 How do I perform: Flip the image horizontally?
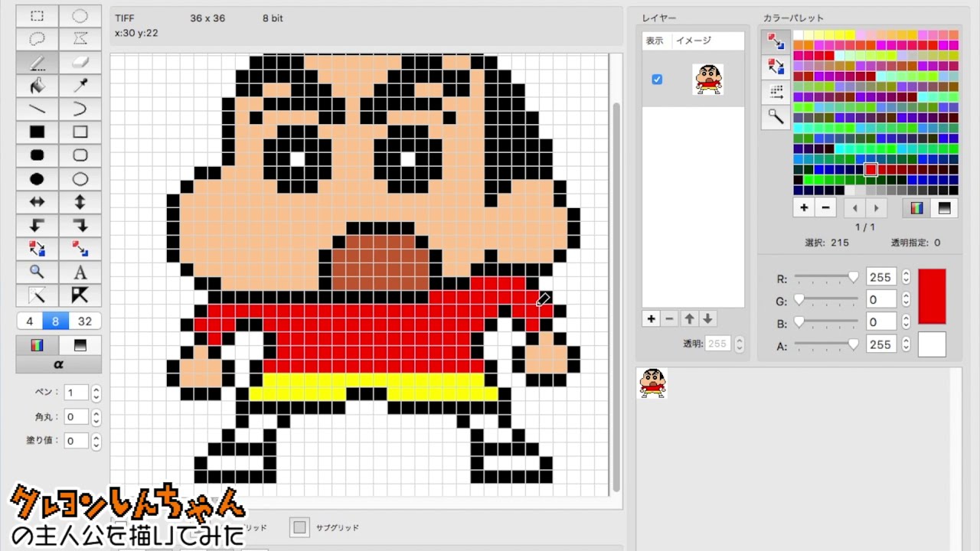coord(37,202)
